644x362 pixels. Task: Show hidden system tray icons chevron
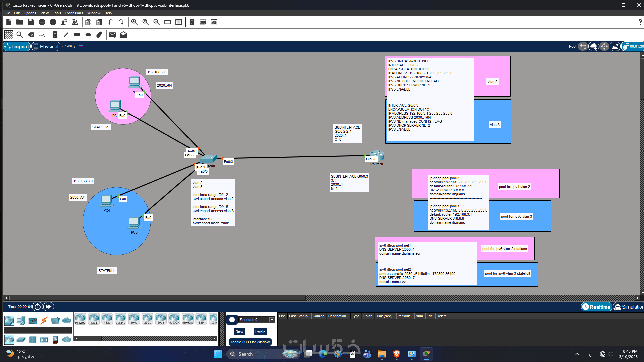coord(577,354)
